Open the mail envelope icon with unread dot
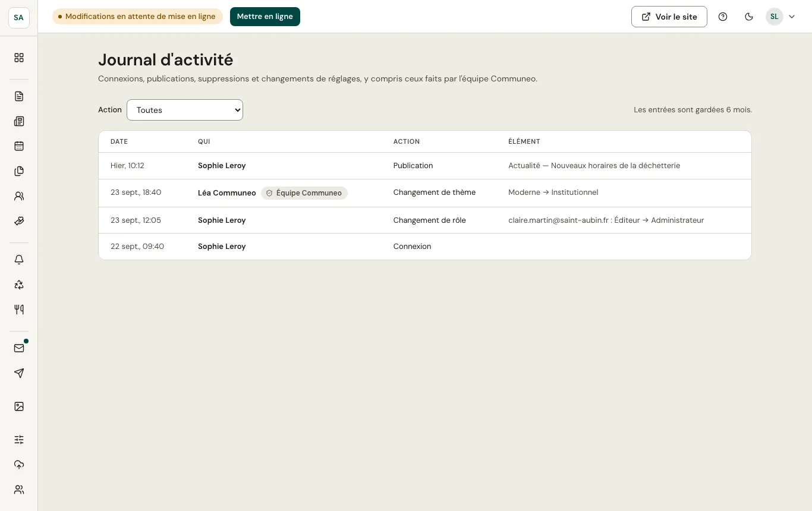This screenshot has height=511, width=812. [19, 348]
